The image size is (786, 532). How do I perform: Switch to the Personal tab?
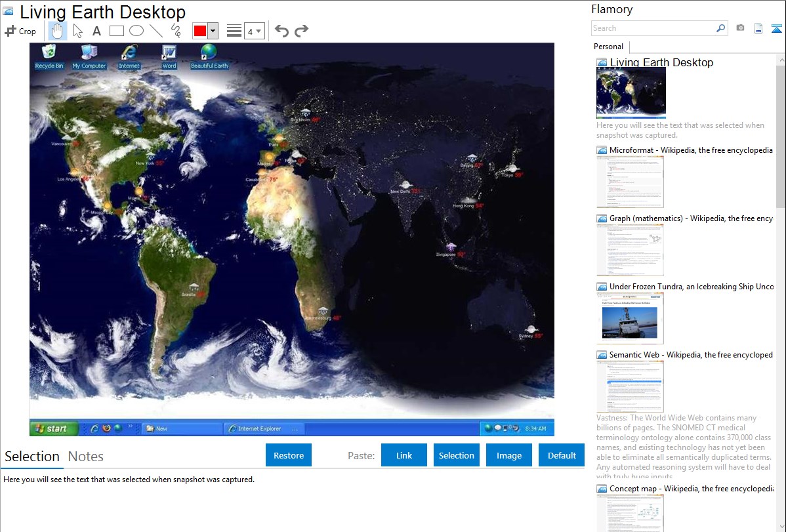click(609, 47)
